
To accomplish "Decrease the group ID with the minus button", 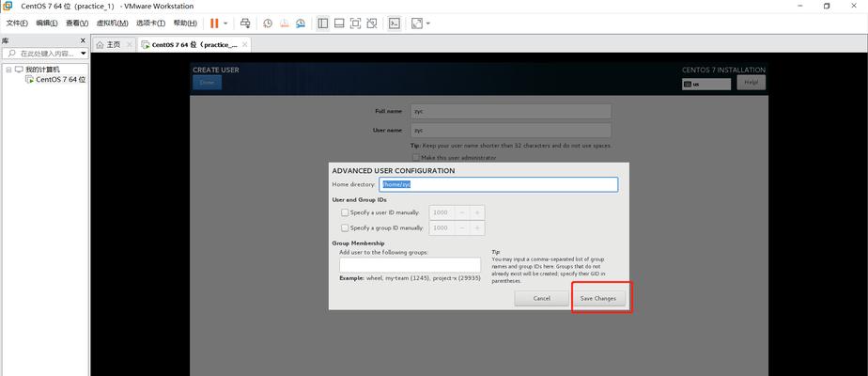I will [462, 227].
